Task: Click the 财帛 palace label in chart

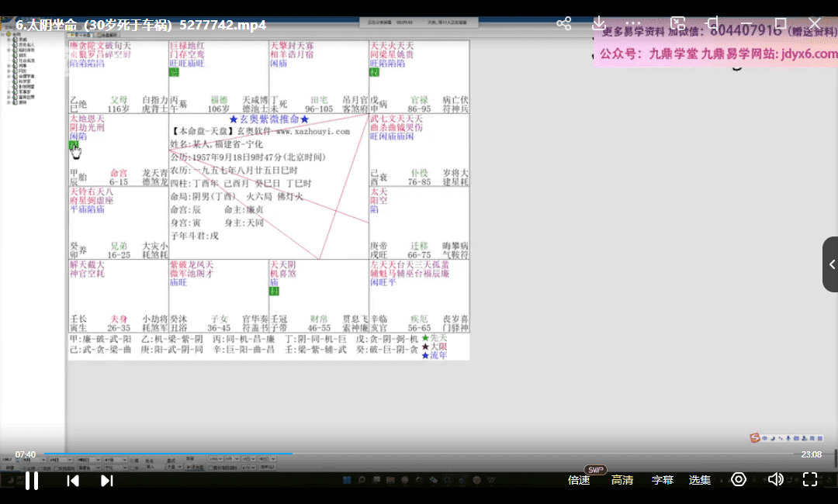Action: [319, 319]
